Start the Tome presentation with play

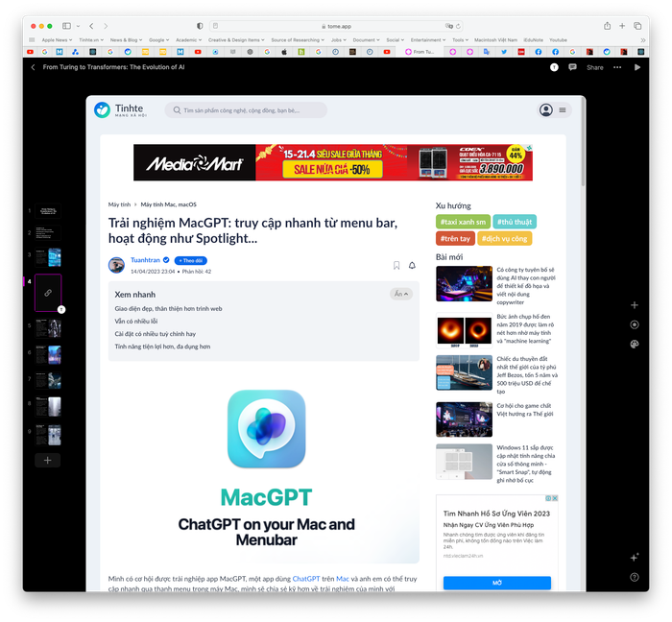pos(637,67)
